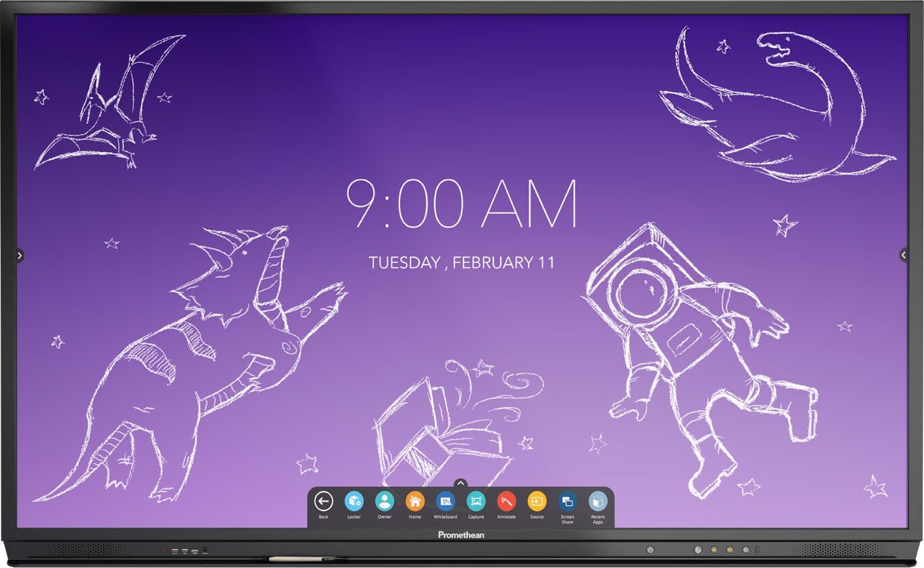Screen dimensions: 924x568
Task: Collapse the toolbar using the chevron
Action: tap(460, 483)
